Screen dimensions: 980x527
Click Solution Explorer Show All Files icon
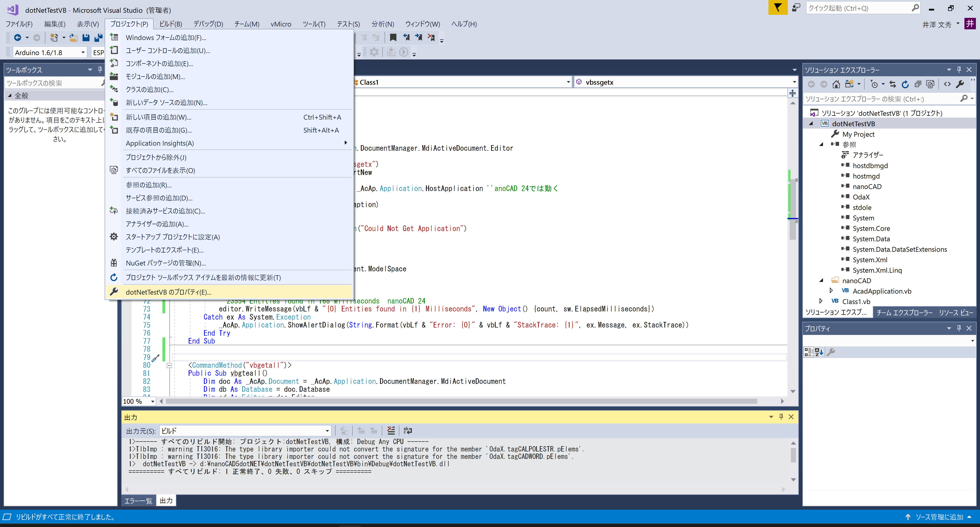930,84
